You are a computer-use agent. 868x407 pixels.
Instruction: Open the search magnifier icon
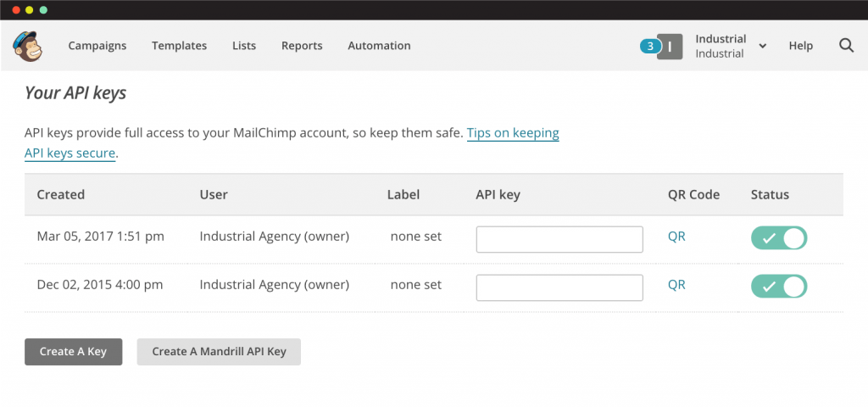point(847,46)
